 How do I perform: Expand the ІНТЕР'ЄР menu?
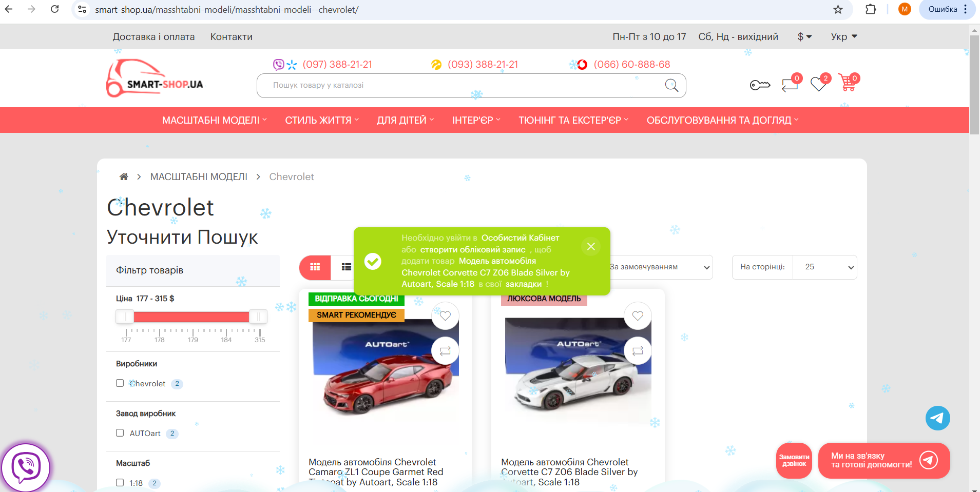click(x=476, y=120)
